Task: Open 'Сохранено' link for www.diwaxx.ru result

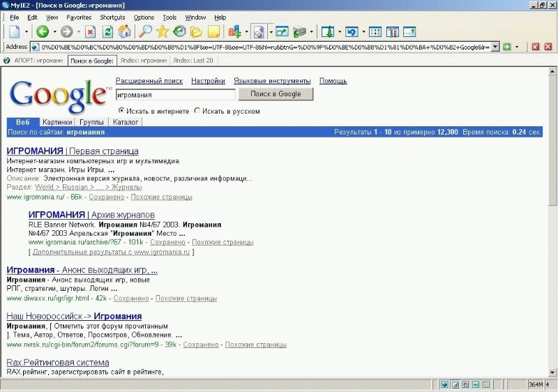Action: coord(131,299)
